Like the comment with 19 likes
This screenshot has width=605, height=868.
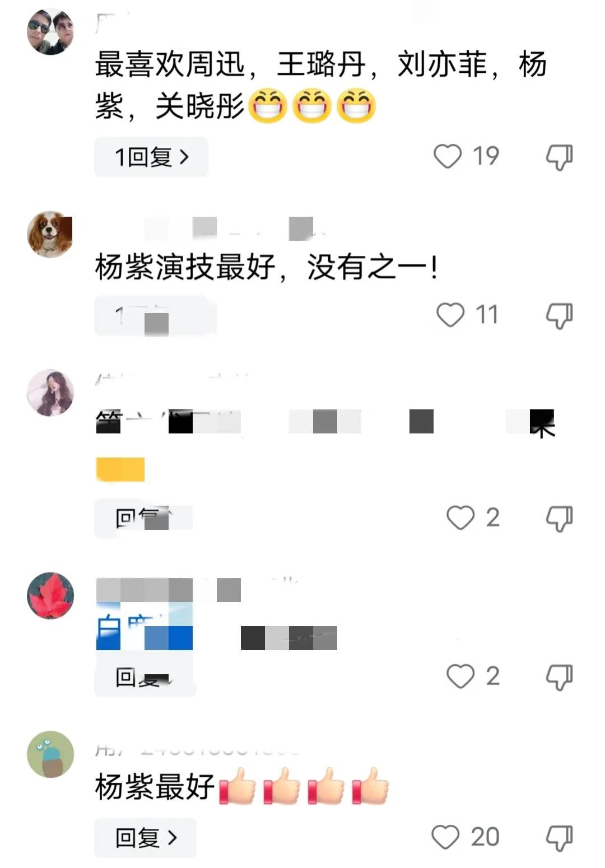448,156
